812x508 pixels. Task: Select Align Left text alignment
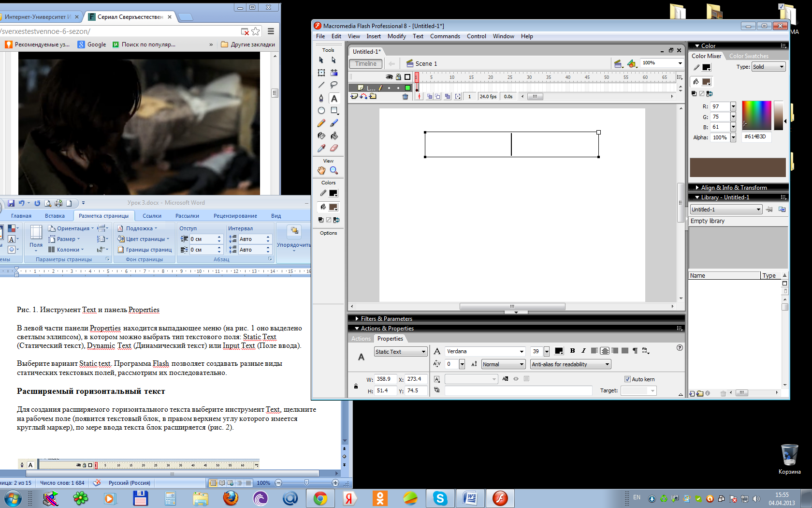pos(594,351)
